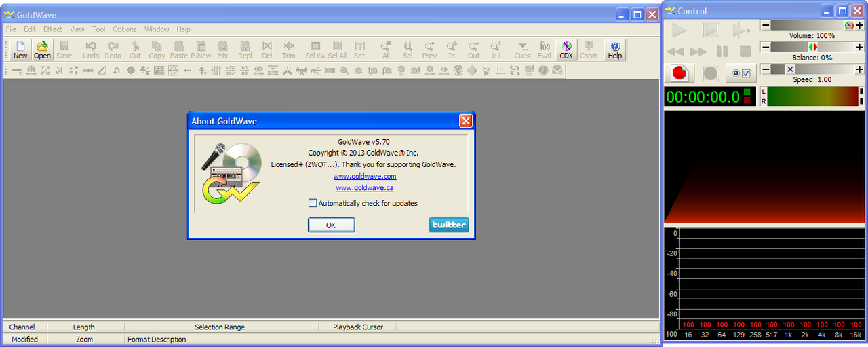Click the 00:00:00.0 time display

click(710, 96)
